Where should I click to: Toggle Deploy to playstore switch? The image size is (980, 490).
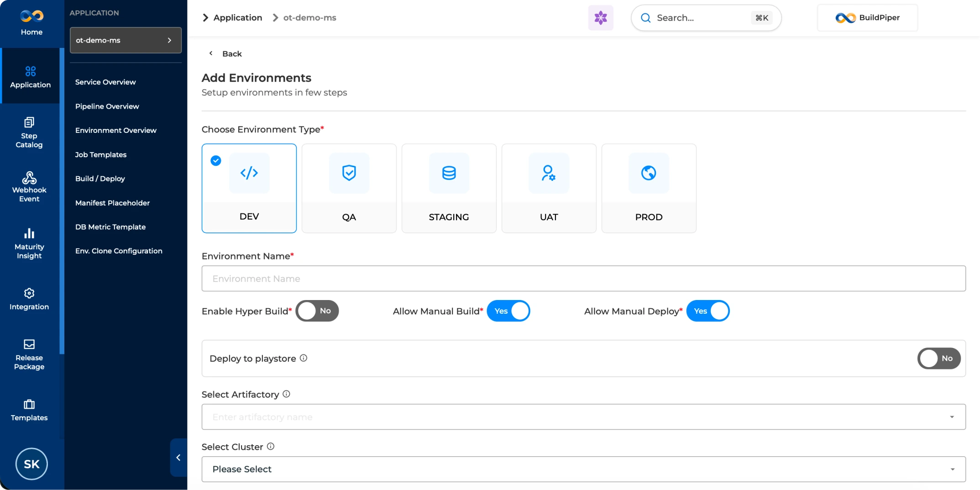tap(939, 358)
